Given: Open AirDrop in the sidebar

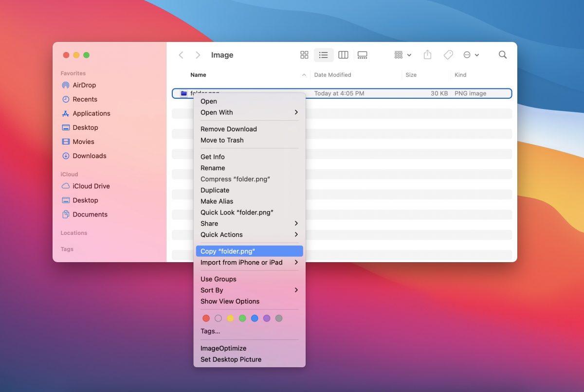Looking at the screenshot, I should 84,85.
